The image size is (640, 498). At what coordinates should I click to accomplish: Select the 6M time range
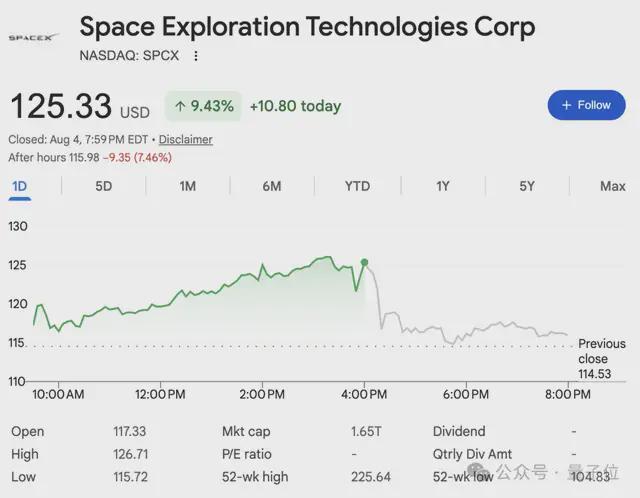point(272,187)
